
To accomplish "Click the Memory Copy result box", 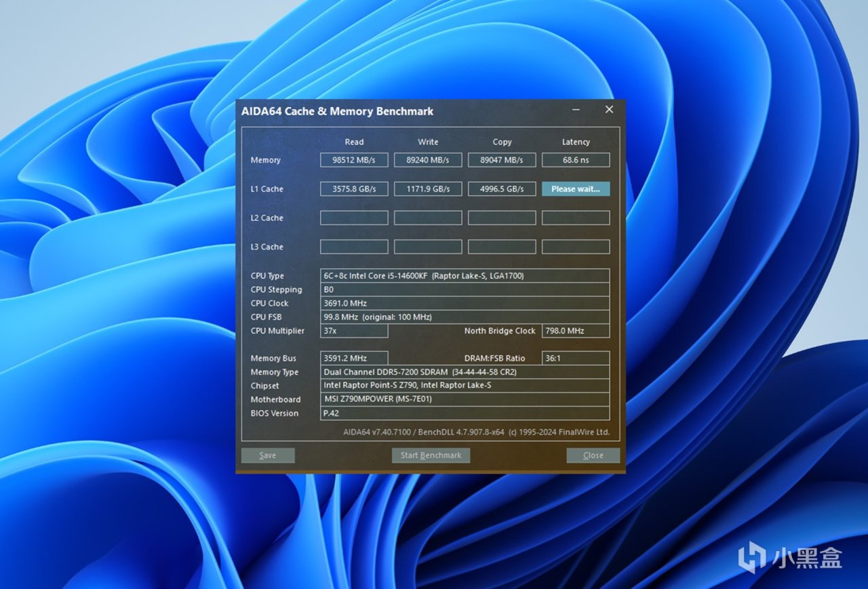I will (502, 160).
